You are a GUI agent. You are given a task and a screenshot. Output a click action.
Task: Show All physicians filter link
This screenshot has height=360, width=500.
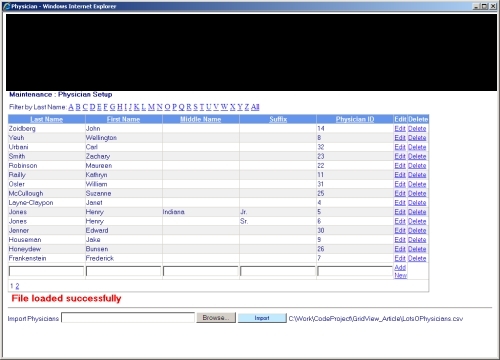(x=255, y=107)
